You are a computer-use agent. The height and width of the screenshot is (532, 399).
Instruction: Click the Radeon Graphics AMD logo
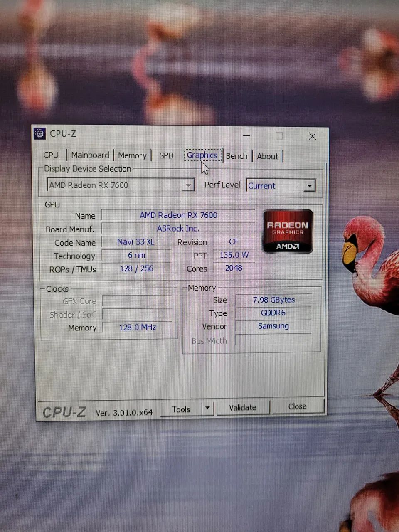288,232
